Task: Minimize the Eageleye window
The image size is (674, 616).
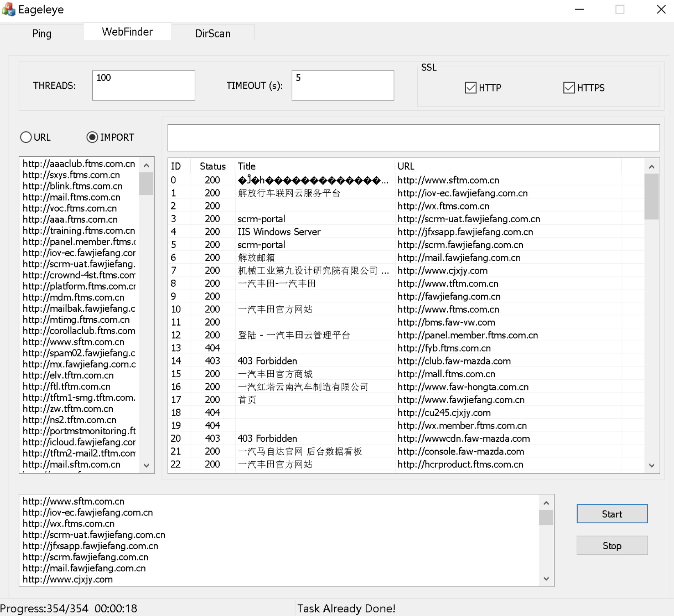Action: (x=579, y=9)
